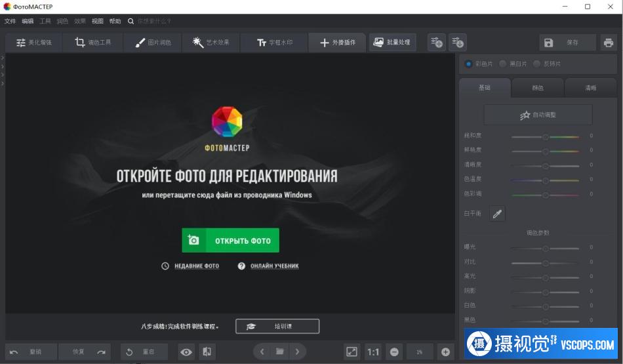Click the ФотоМАСТЕР rainbow logo

coord(227,121)
